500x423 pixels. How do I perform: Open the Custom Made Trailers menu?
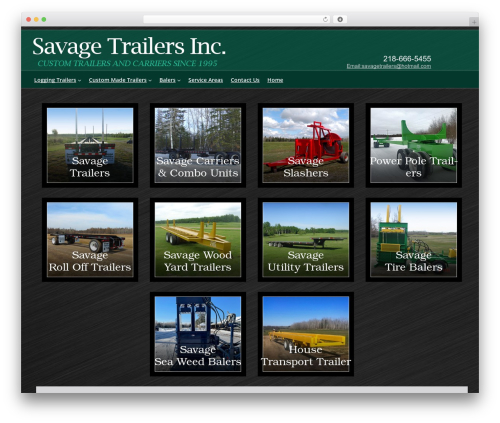tap(118, 80)
